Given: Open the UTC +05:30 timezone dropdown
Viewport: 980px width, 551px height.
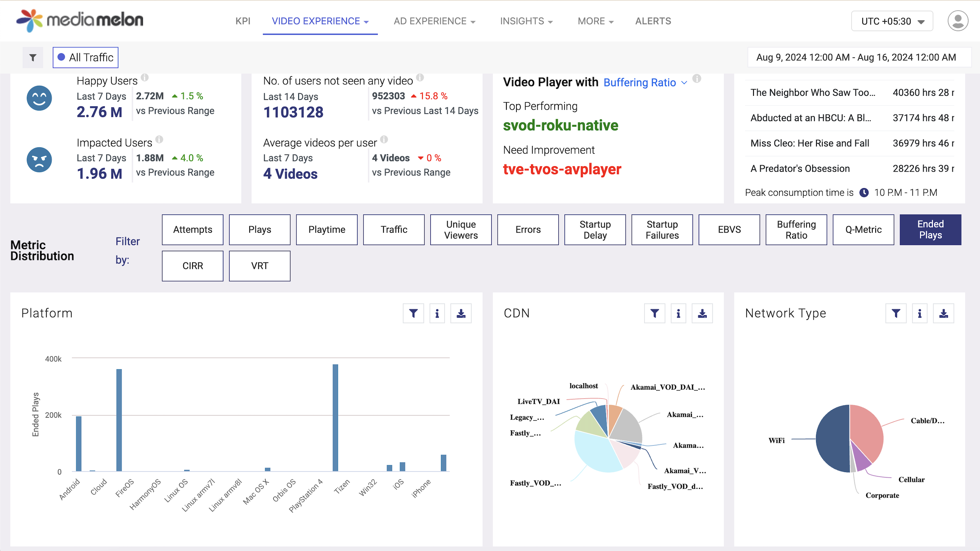Looking at the screenshot, I should [x=891, y=21].
